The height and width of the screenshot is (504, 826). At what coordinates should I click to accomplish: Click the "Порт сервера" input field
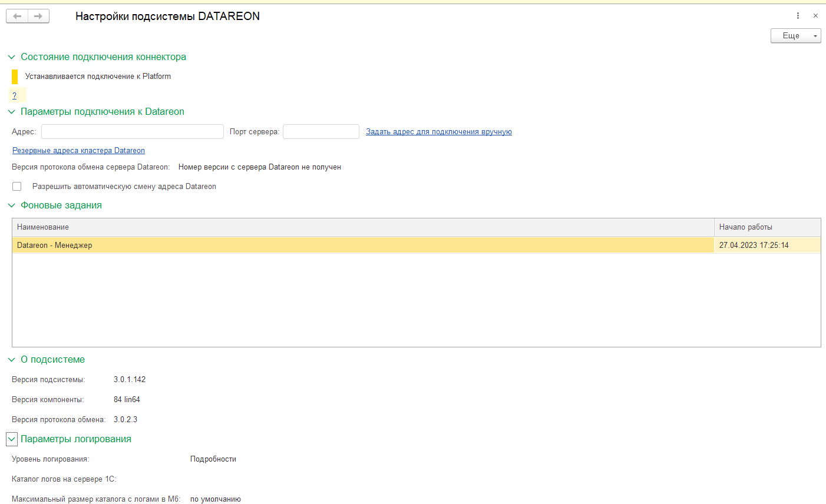coord(321,132)
